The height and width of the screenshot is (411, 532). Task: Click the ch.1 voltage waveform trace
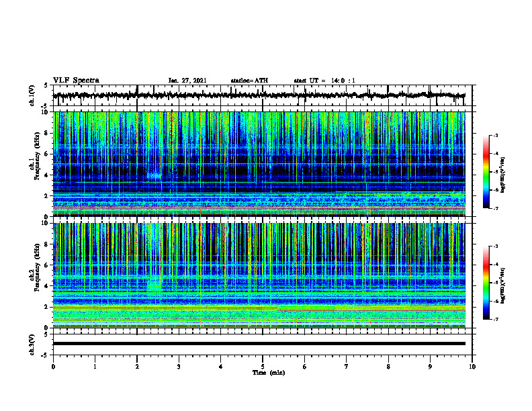click(259, 95)
